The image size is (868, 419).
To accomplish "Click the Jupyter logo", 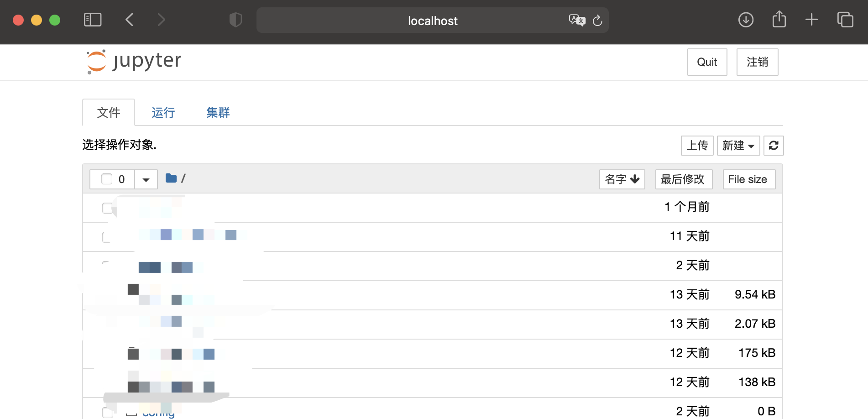I will click(x=134, y=62).
